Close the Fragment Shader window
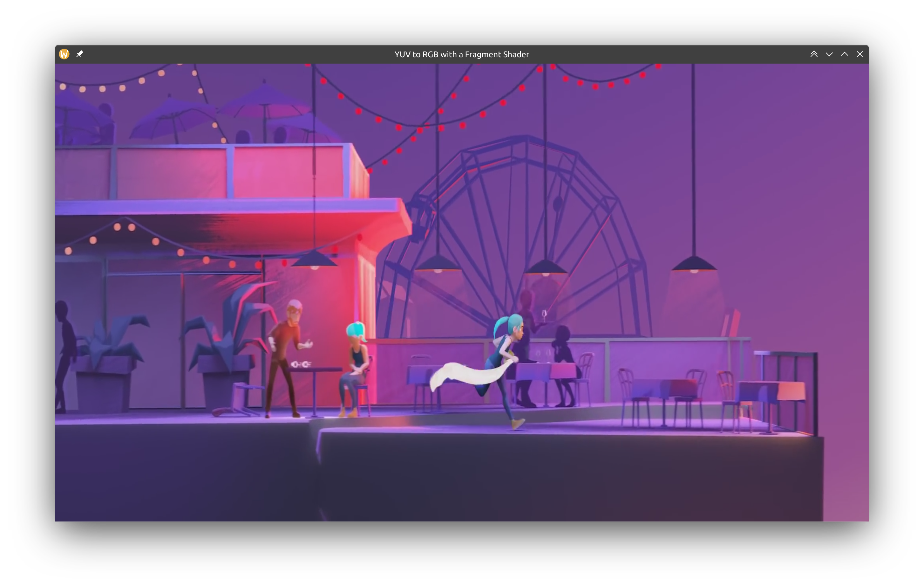Image resolution: width=924 pixels, height=587 pixels. coord(859,54)
